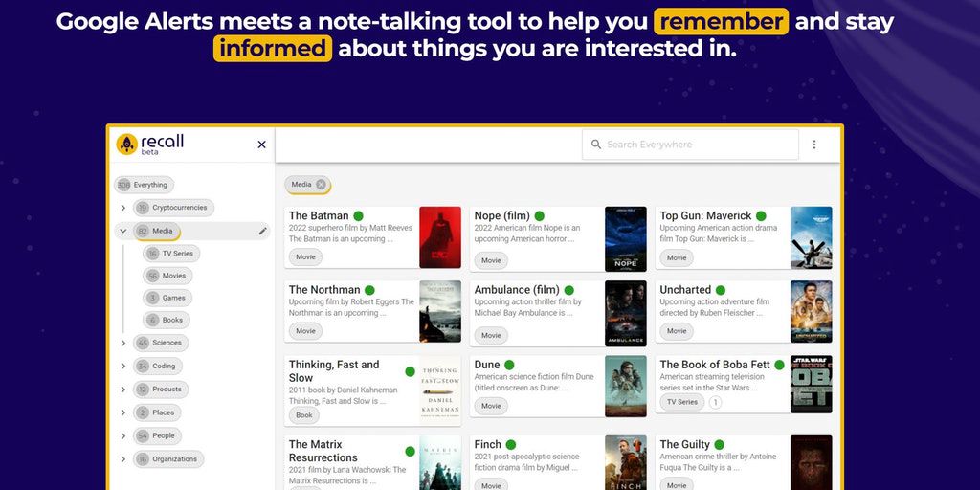This screenshot has height=490, width=980.
Task: Click green status dot on The Northman
Action: tap(369, 290)
